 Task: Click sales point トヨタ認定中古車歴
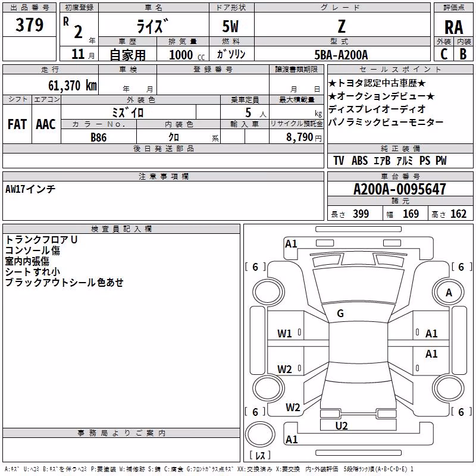377,83
